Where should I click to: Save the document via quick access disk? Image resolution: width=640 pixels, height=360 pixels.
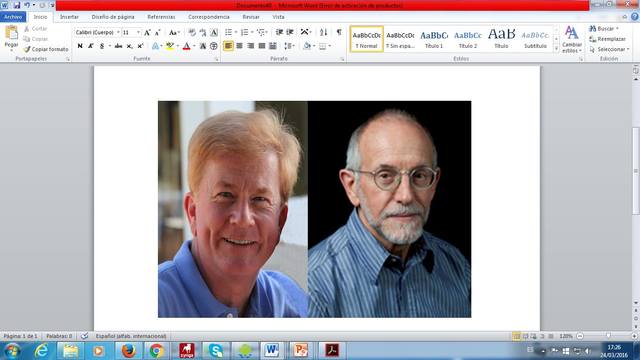click(17, 5)
